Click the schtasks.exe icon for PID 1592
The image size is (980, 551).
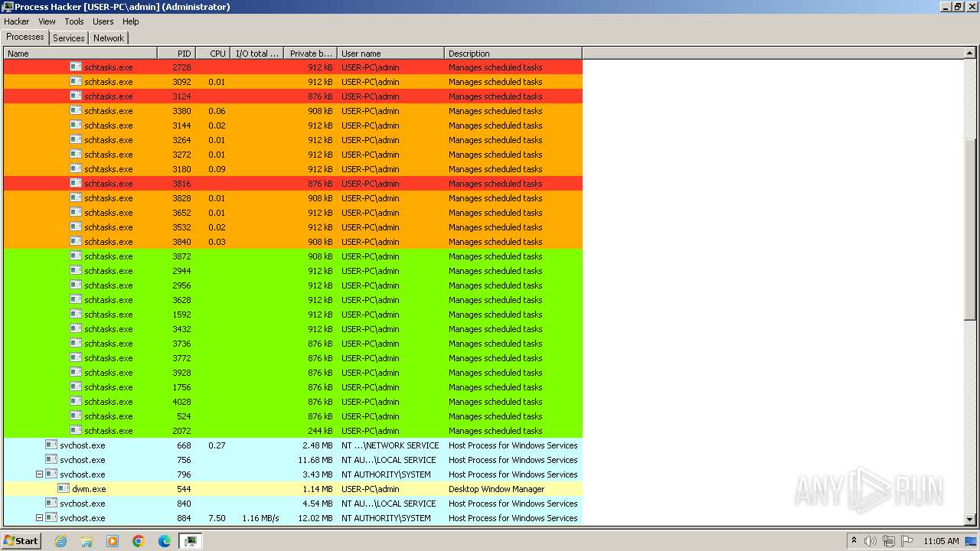[x=76, y=314]
